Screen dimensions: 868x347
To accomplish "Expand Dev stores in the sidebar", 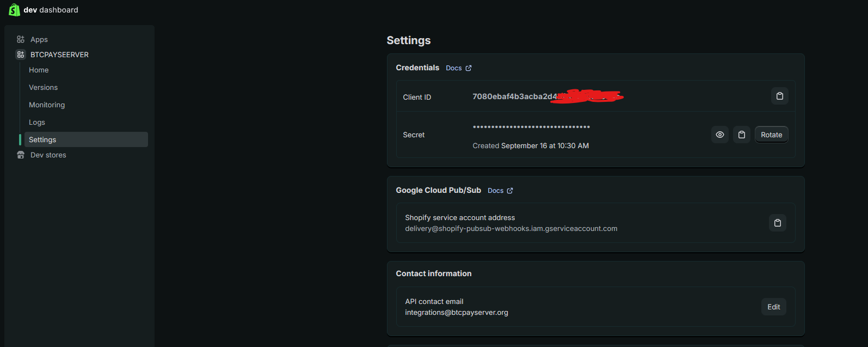I will point(48,155).
